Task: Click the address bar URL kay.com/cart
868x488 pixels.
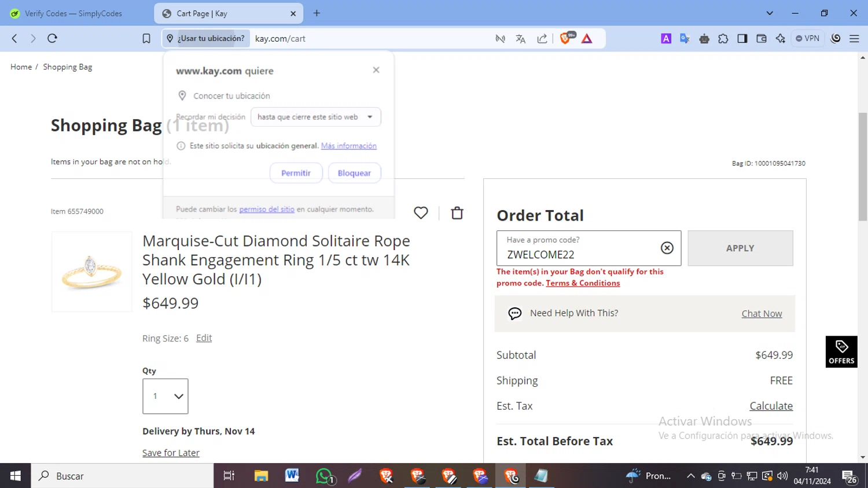Action: coord(280,39)
